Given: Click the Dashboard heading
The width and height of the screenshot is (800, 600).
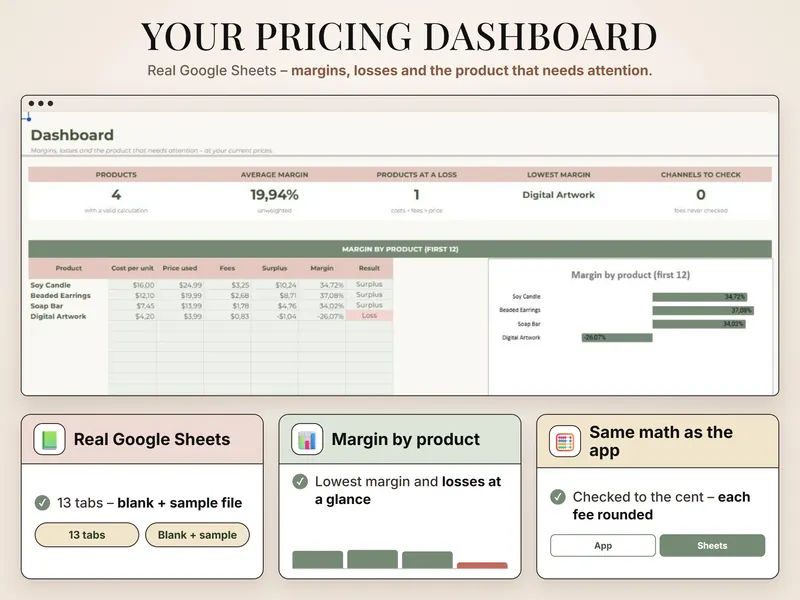Looking at the screenshot, I should click(72, 135).
